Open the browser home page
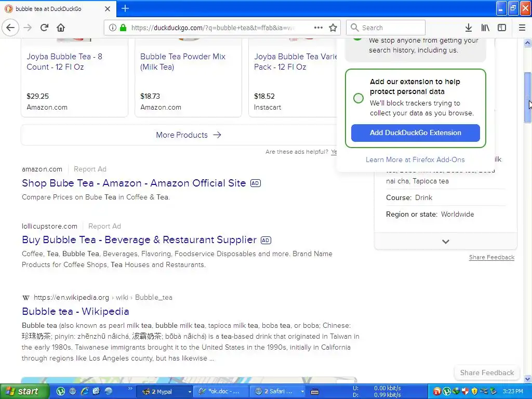Image resolution: width=532 pixels, height=399 pixels. tap(61, 28)
